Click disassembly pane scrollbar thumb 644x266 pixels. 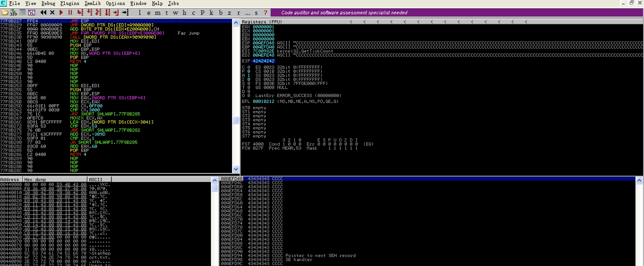[x=236, y=120]
